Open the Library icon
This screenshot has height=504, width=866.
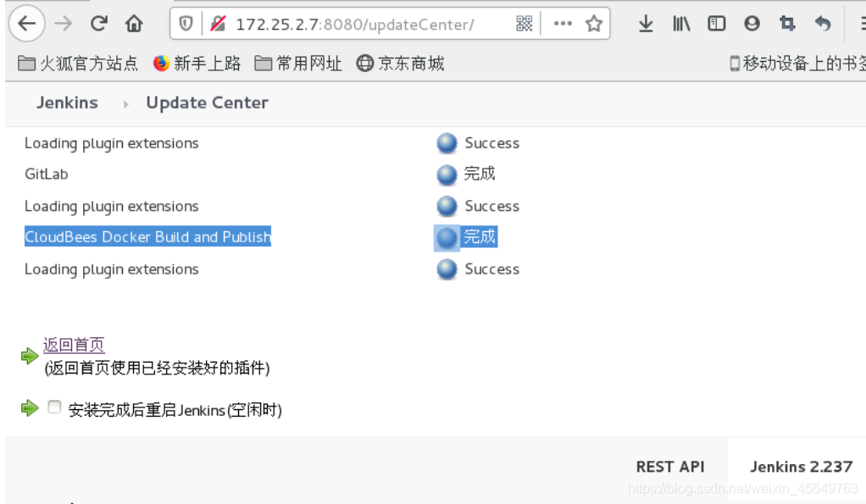tap(680, 25)
